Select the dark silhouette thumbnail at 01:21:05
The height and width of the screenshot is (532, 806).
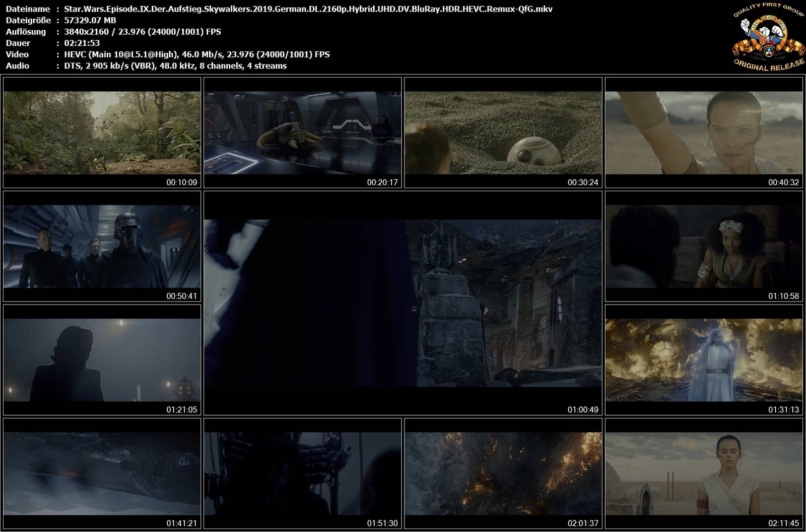102,360
